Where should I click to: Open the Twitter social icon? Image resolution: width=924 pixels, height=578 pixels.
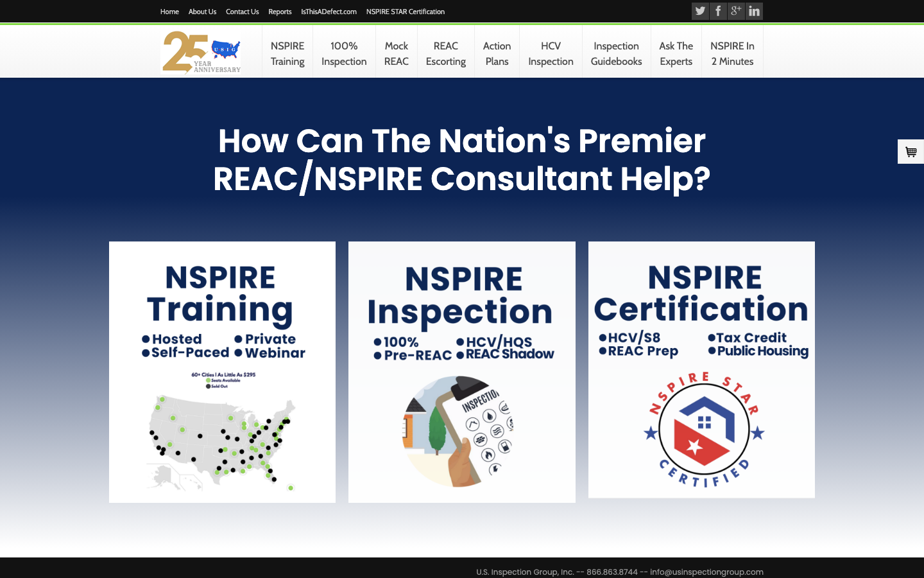click(x=700, y=11)
